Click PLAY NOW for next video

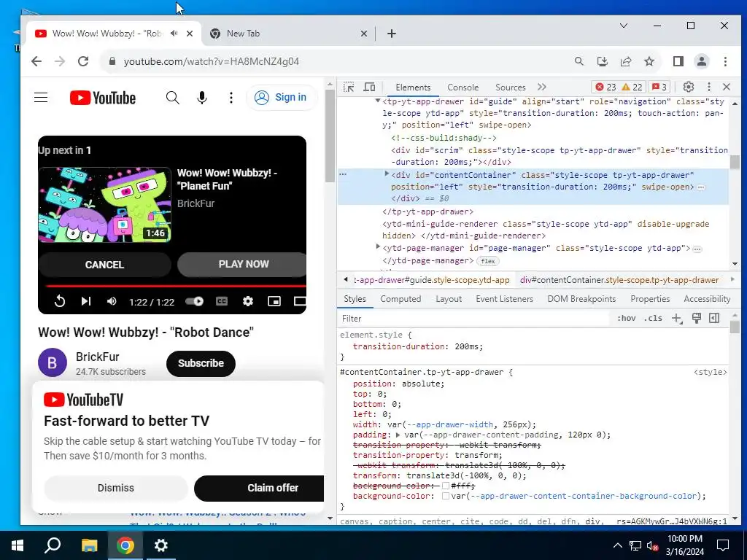tap(242, 264)
